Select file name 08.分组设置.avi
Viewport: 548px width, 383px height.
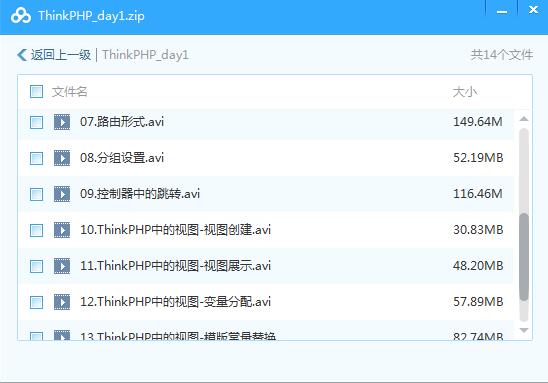tap(122, 158)
